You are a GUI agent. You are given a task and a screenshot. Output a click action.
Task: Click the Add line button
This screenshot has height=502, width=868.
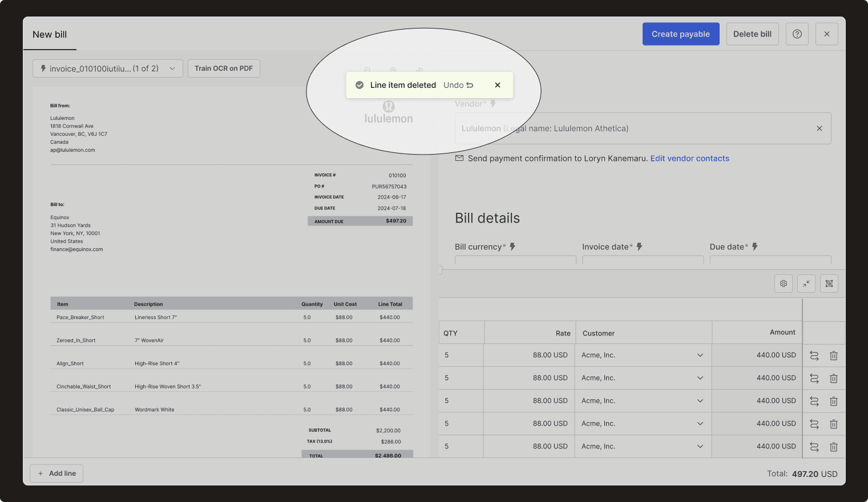pyautogui.click(x=56, y=473)
